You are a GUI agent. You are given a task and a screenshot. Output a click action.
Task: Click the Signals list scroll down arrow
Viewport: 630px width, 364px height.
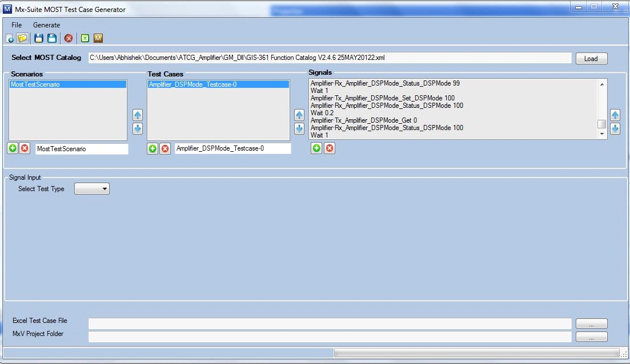(602, 134)
